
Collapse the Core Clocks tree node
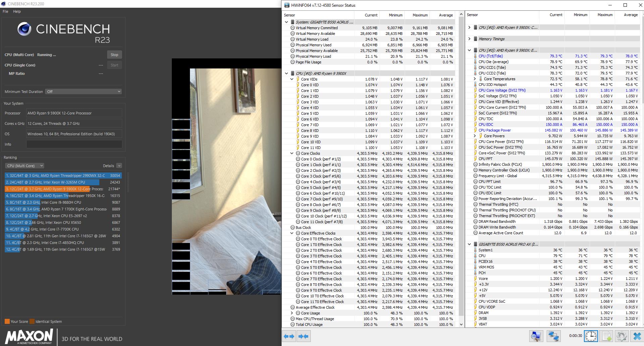pos(292,153)
